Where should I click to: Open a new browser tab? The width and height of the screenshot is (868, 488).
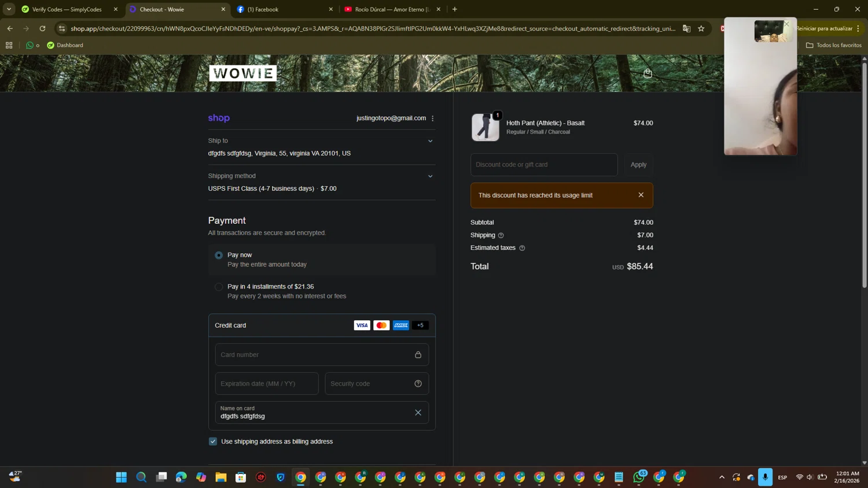(x=455, y=9)
